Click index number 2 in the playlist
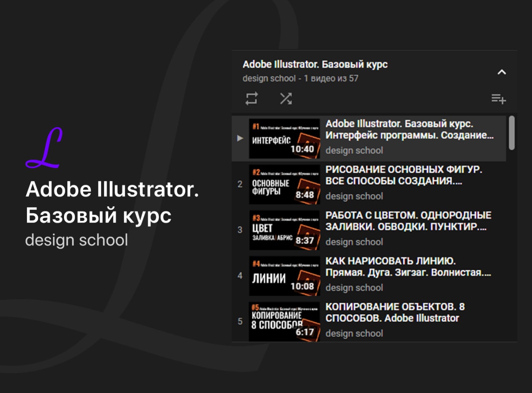532x393 pixels. pos(240,184)
